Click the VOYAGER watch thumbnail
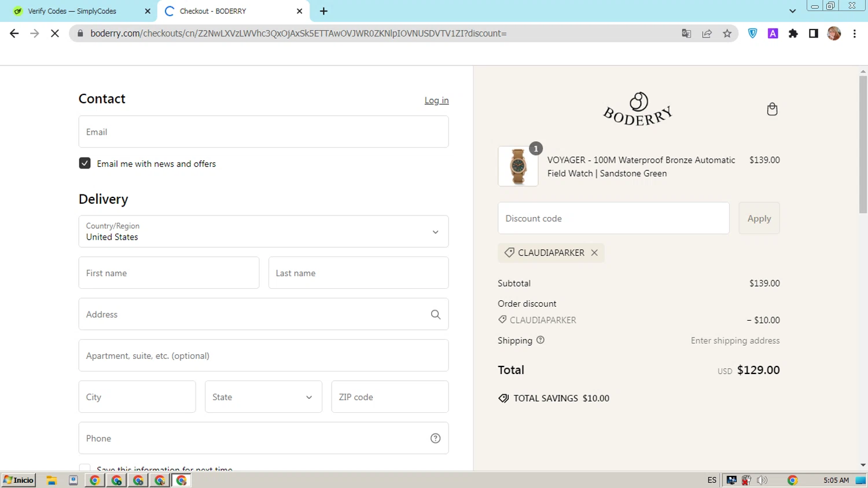Viewport: 868px width, 488px height. coord(518,166)
